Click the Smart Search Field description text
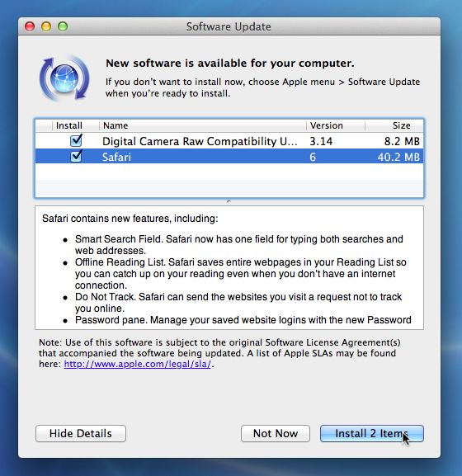 coord(239,245)
